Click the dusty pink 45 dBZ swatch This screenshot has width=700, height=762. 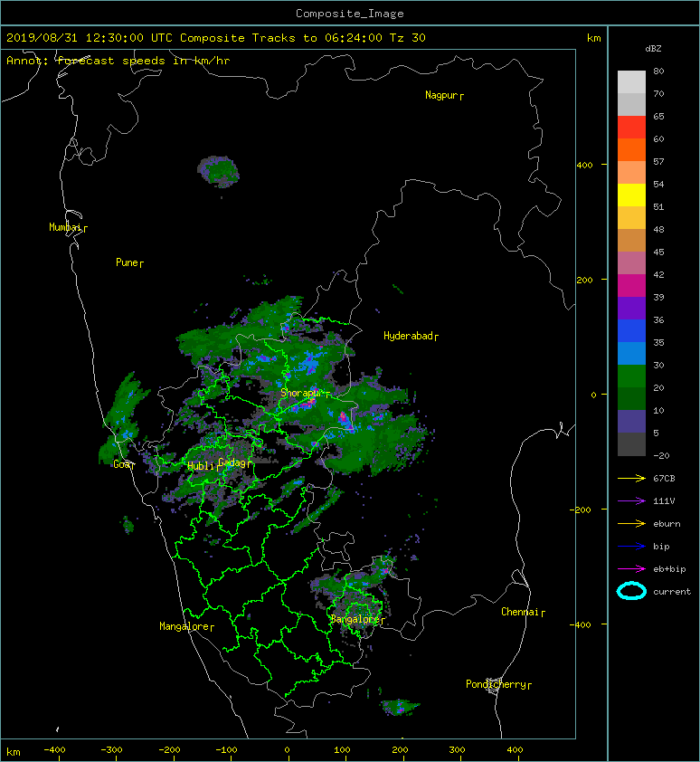point(631,263)
